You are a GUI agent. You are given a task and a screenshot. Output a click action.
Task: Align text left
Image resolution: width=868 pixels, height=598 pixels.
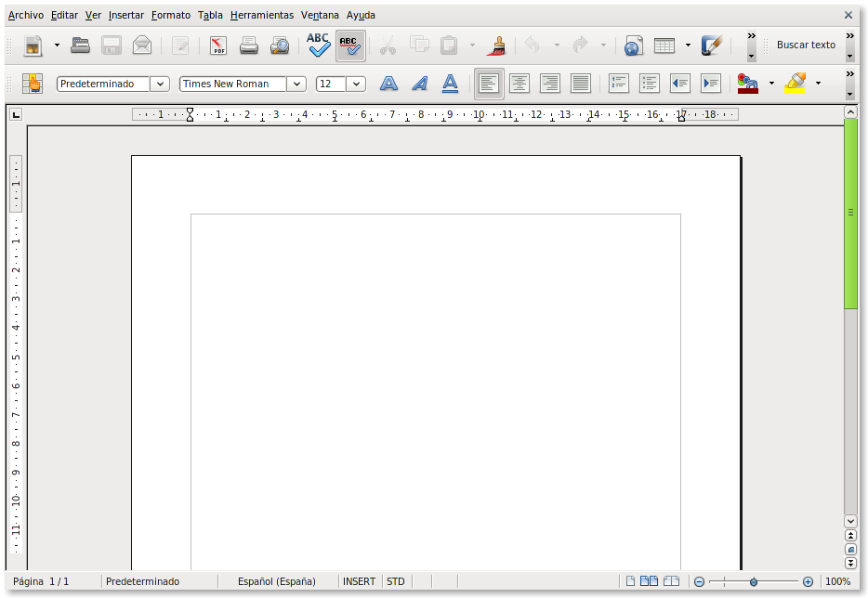489,84
